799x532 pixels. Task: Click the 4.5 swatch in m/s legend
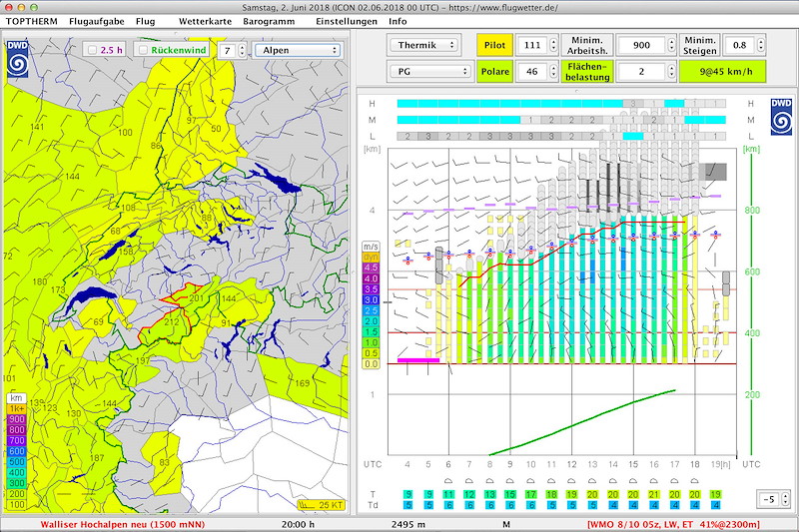(x=371, y=267)
